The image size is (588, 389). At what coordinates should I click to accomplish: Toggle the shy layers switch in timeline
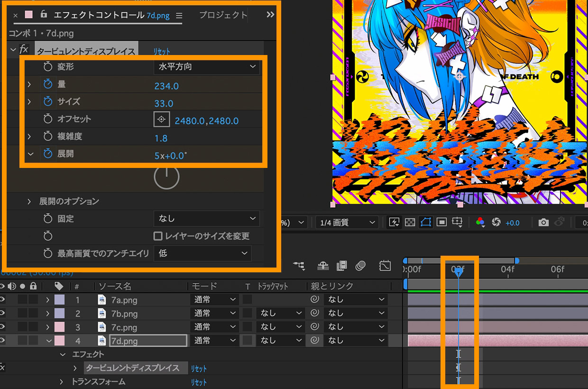click(323, 266)
